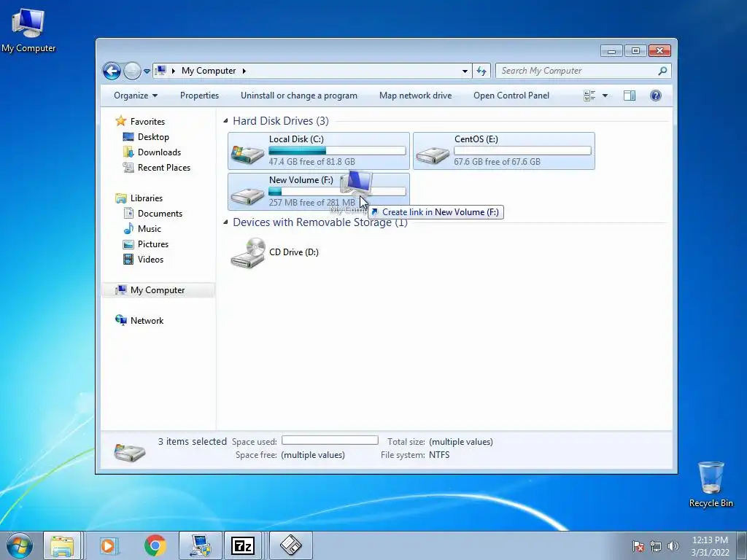Viewport: 747px width, 560px height.
Task: Open Desktop under Favorites
Action: pos(146,136)
